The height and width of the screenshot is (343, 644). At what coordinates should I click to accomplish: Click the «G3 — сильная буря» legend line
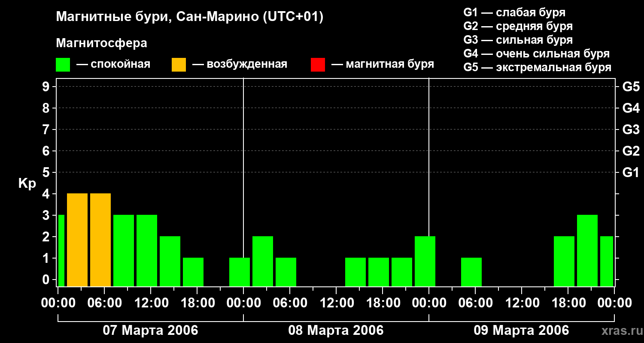coord(518,40)
